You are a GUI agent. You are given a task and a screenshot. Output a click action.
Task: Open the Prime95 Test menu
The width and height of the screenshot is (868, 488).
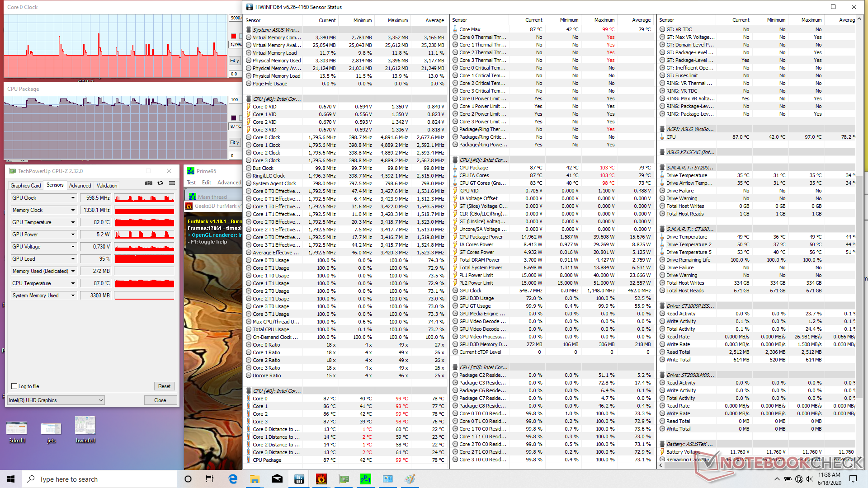click(x=191, y=183)
